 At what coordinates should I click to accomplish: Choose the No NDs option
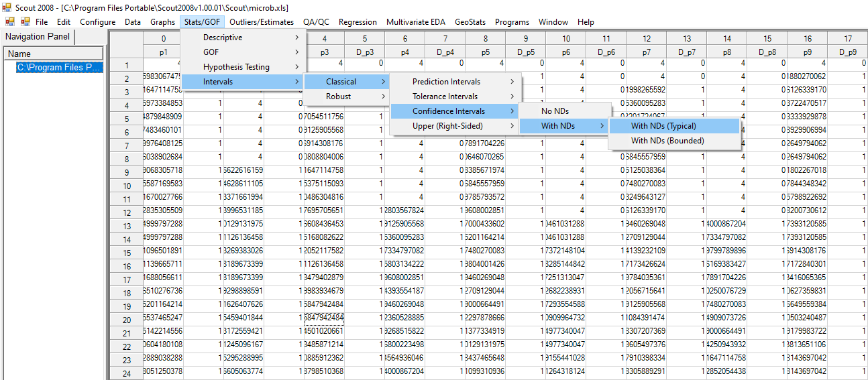coord(565,111)
